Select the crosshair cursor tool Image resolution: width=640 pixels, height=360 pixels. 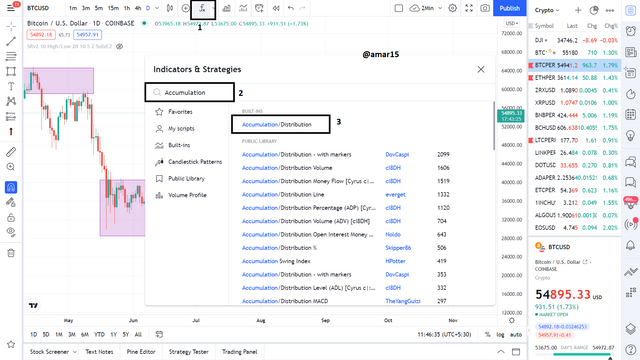pyautogui.click(x=11, y=27)
